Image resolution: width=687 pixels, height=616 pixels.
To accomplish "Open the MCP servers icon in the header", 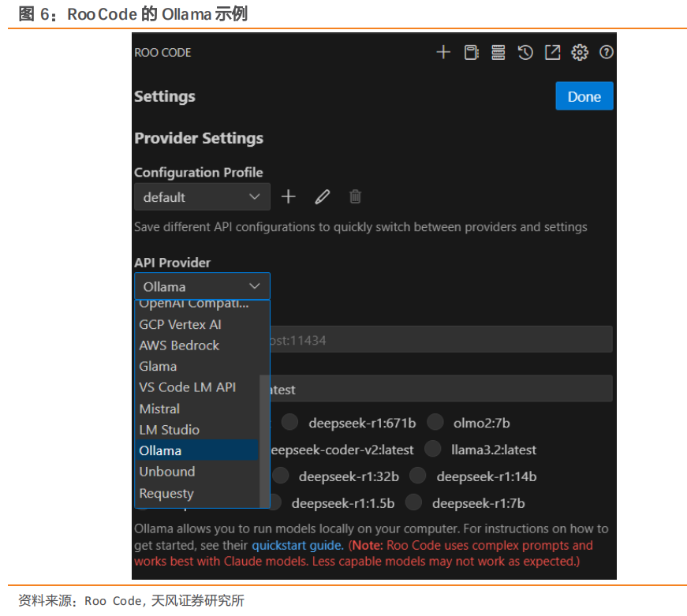I will tap(498, 52).
